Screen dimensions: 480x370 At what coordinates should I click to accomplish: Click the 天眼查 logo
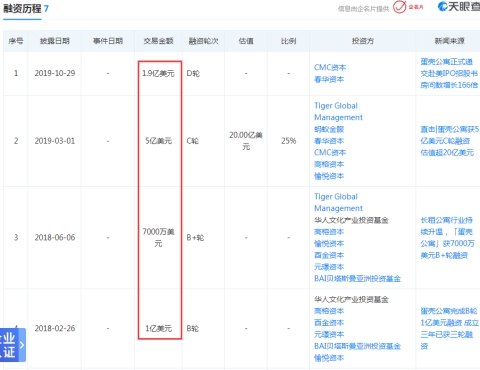[x=459, y=6]
